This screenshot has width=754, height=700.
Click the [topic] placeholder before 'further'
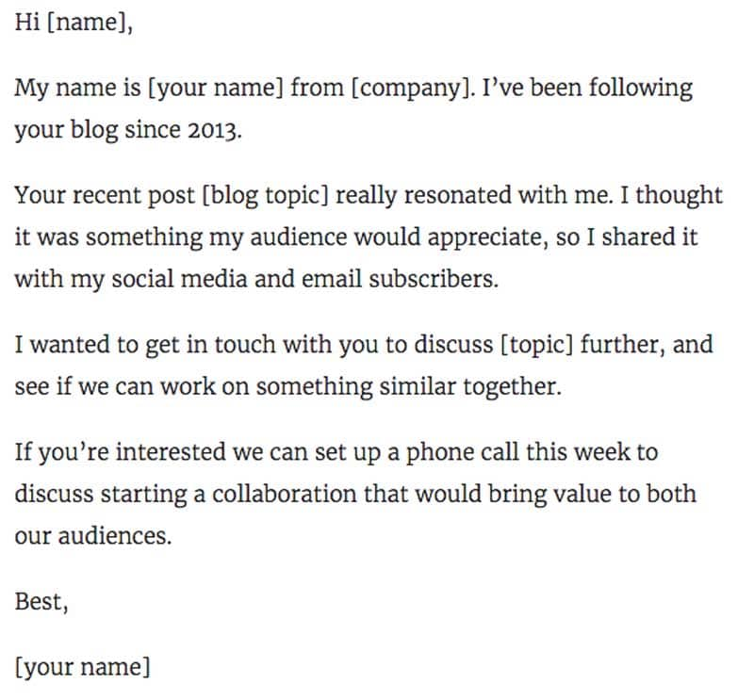click(x=536, y=346)
